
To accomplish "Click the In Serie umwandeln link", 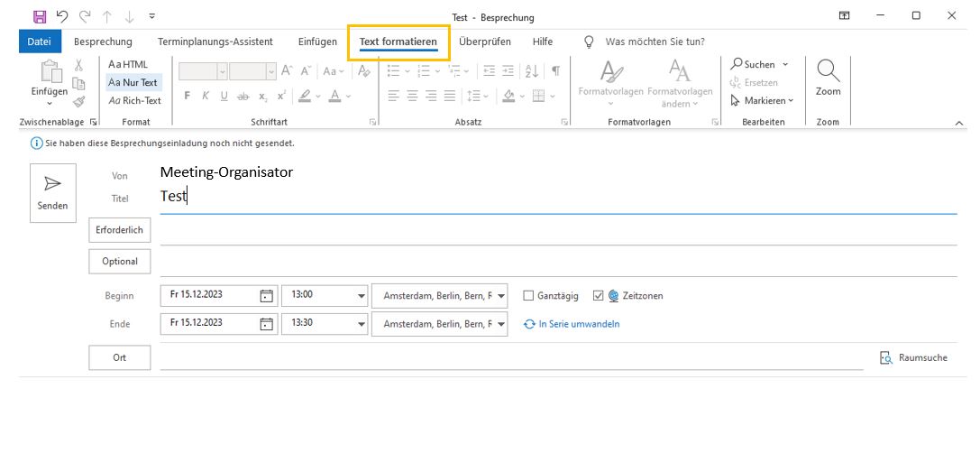I will [579, 324].
